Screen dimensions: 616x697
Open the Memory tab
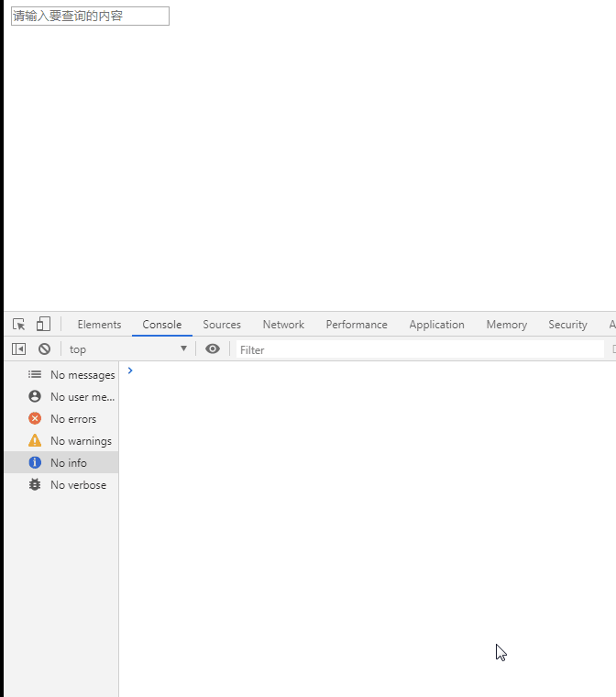point(507,325)
